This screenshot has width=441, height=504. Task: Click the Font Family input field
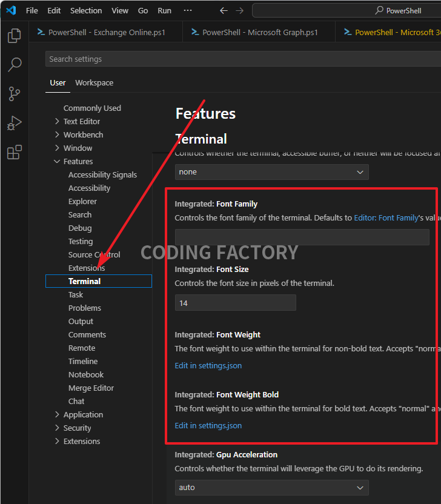click(302, 237)
